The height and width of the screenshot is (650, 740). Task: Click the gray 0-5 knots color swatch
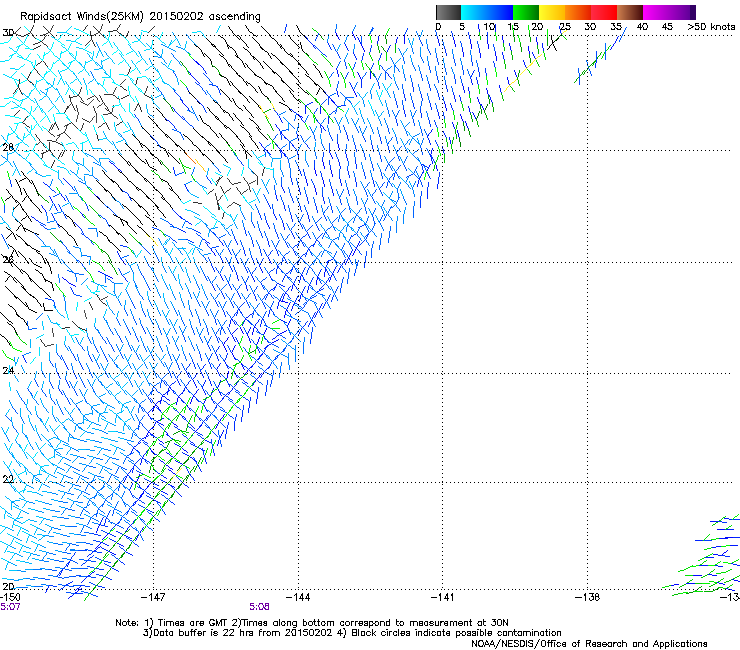[x=448, y=12]
